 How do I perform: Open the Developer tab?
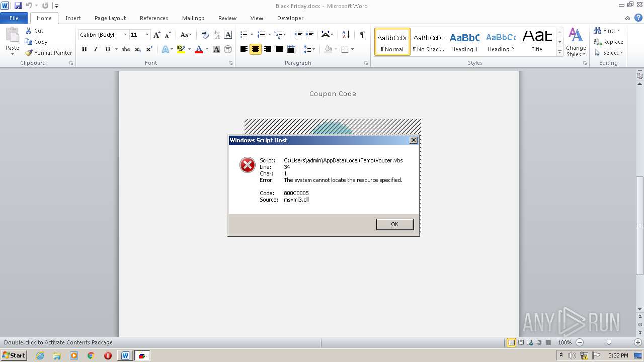tap(290, 18)
